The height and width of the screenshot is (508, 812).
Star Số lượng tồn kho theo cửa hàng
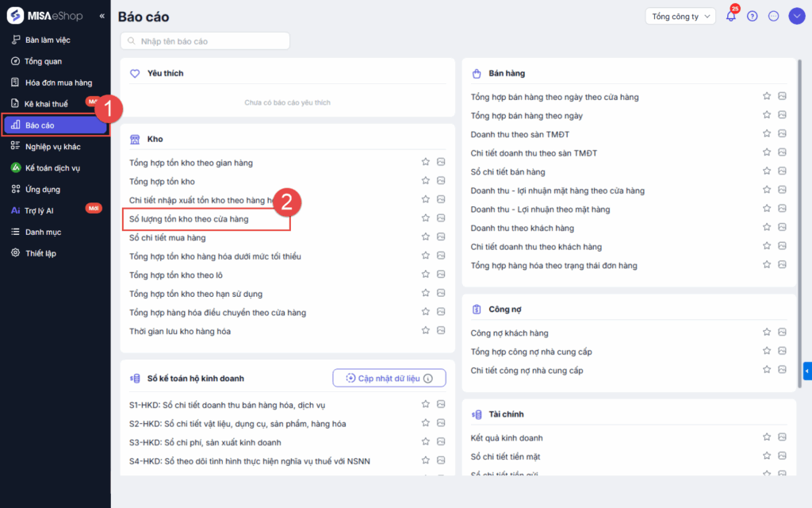point(426,218)
